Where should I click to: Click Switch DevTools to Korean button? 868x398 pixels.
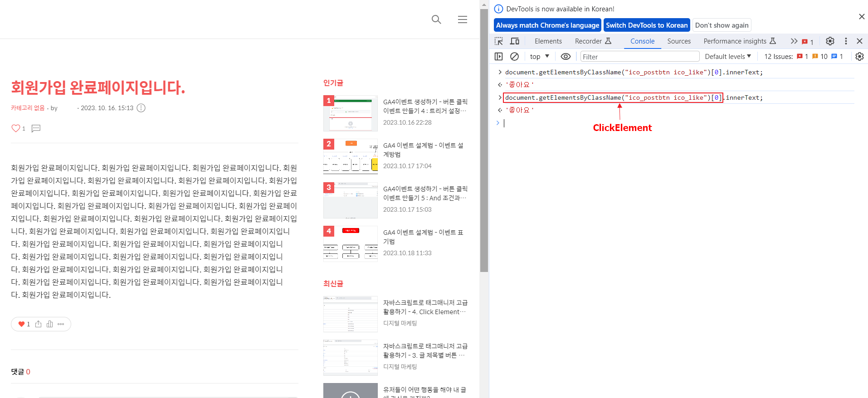(x=647, y=25)
